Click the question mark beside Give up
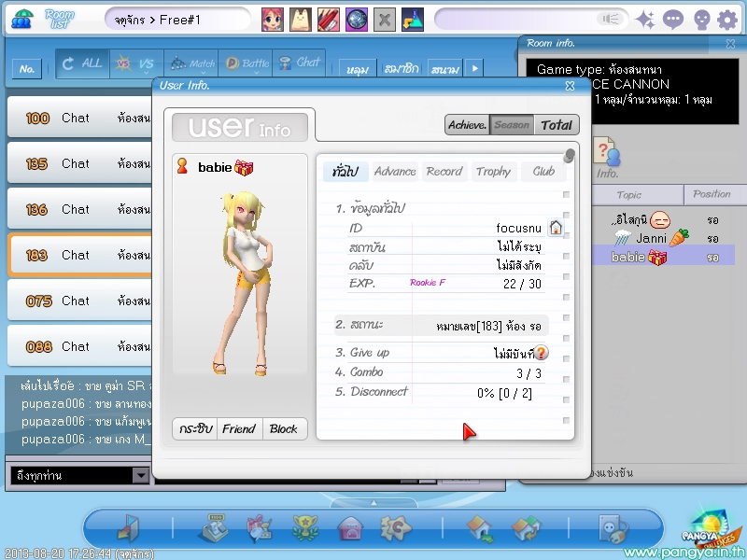Viewport: 747px width, 560px height. [x=541, y=353]
